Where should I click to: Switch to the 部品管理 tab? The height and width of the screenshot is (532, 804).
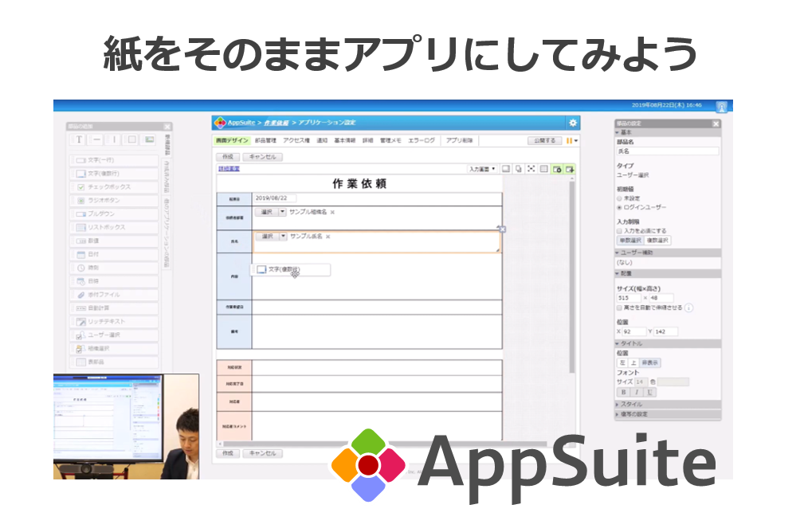point(265,140)
